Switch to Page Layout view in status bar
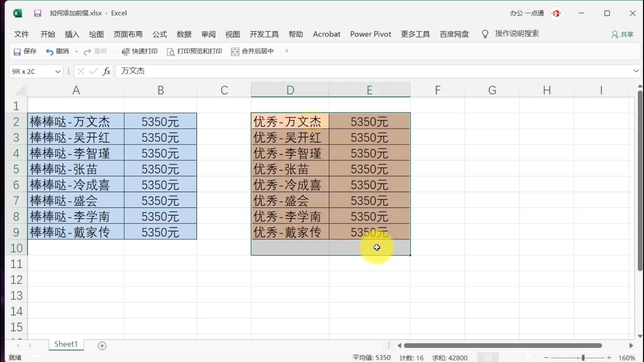 tap(509, 358)
